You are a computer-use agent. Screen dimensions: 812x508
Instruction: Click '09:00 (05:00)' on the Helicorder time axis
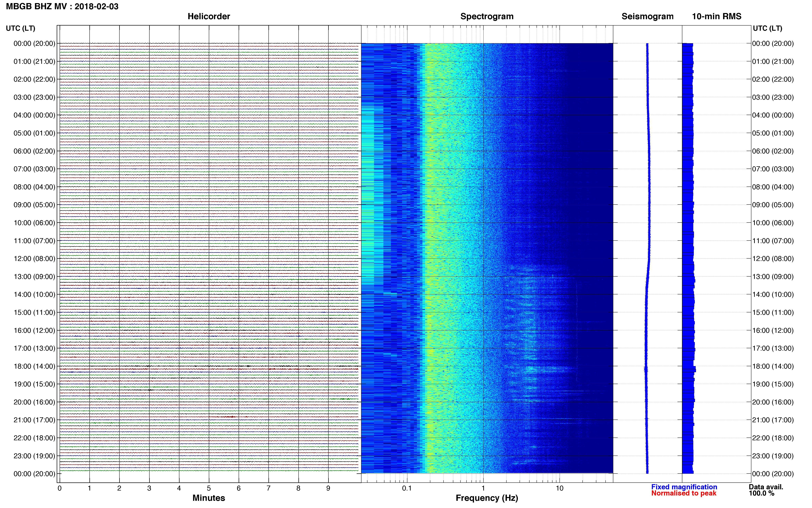(x=34, y=205)
